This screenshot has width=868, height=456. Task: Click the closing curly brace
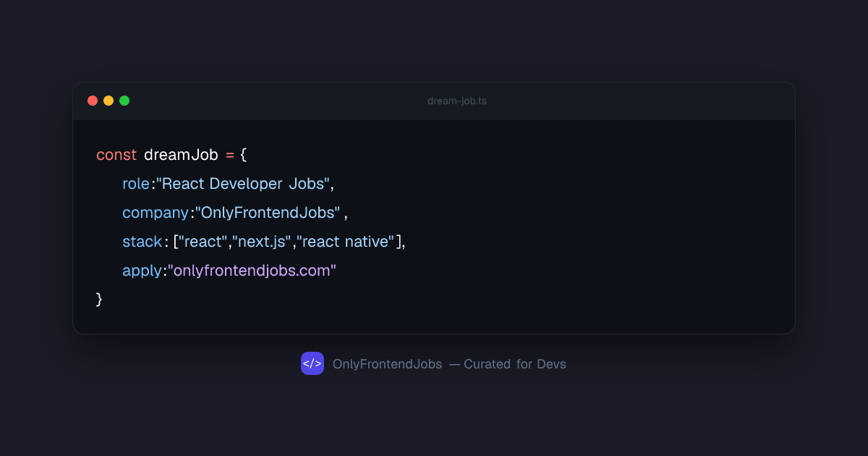point(100,300)
